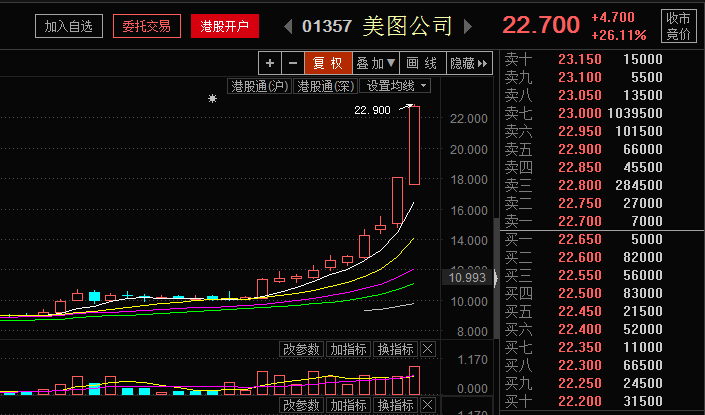Select the 卖七 ask price 23.000

[580, 113]
